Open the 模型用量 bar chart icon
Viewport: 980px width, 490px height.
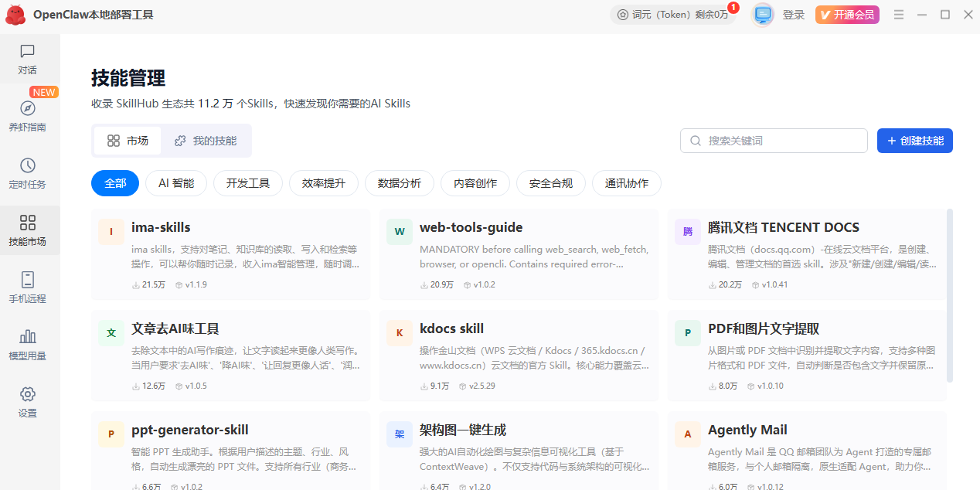[x=28, y=337]
